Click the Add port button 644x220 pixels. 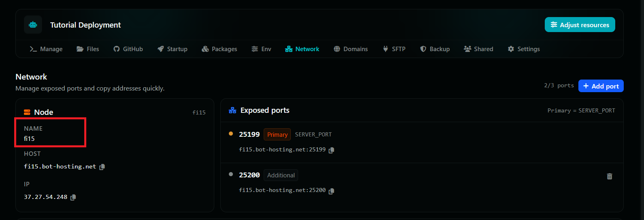pyautogui.click(x=601, y=86)
